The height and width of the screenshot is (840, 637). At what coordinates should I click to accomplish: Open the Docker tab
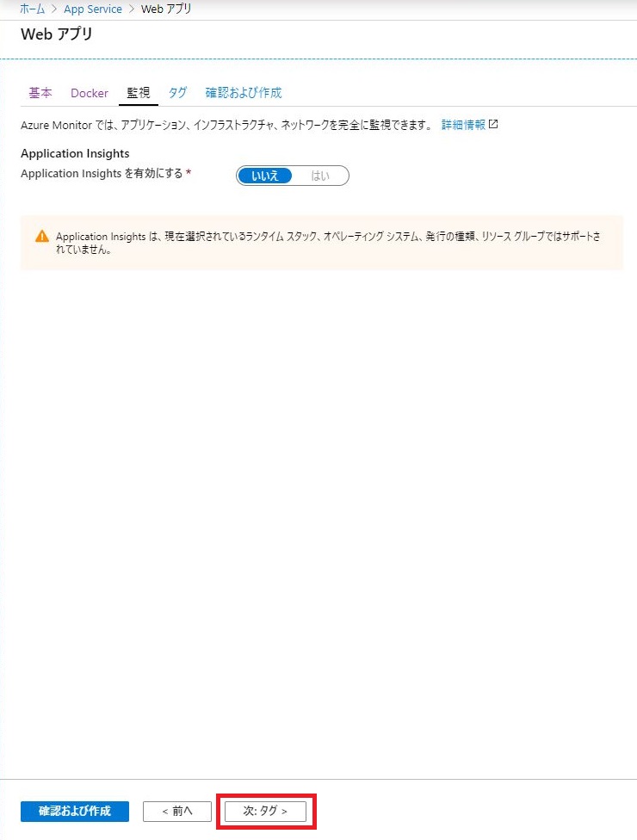coord(90,93)
